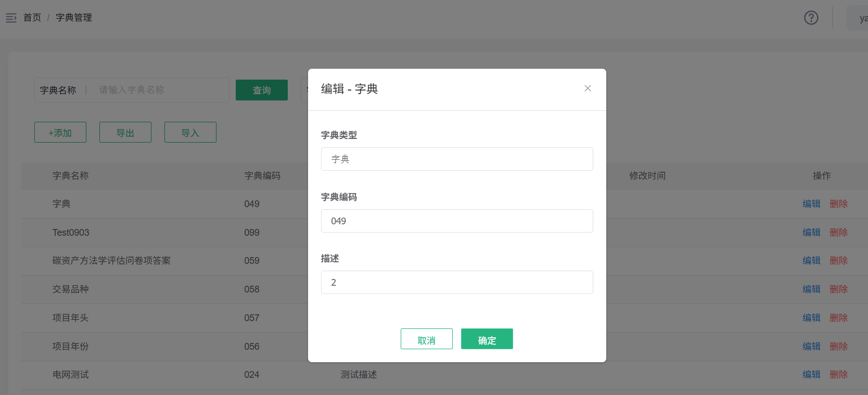Click the 字典编码 input showing 049
This screenshot has height=395, width=868.
point(457,221)
